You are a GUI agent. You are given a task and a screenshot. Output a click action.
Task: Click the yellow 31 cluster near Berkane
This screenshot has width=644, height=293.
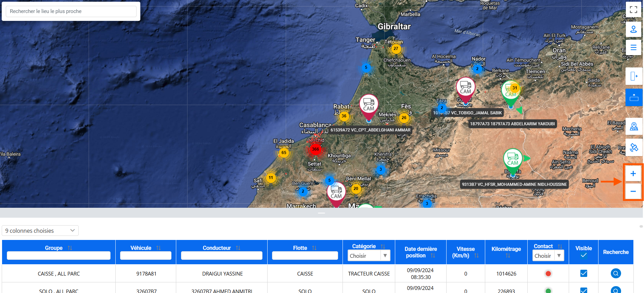(515, 88)
